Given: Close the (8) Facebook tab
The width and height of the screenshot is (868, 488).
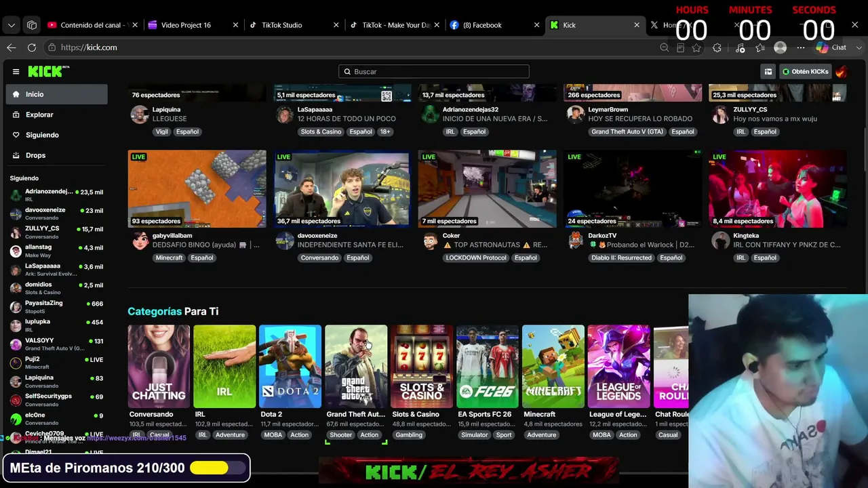Looking at the screenshot, I should 536,25.
